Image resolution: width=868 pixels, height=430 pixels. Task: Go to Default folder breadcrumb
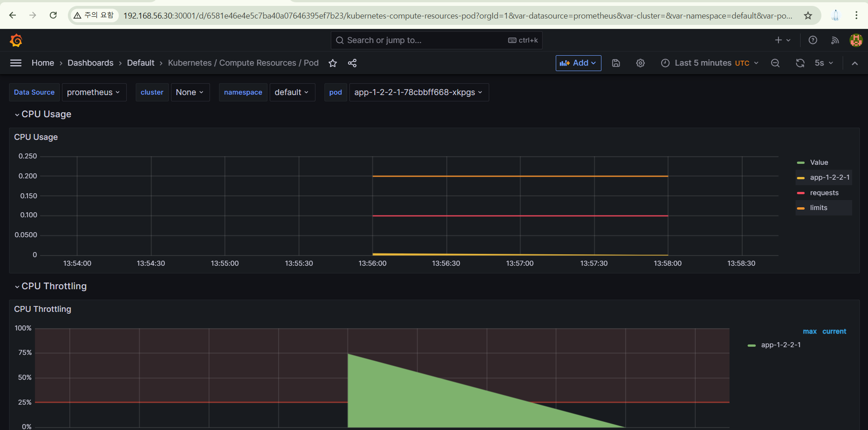(141, 63)
